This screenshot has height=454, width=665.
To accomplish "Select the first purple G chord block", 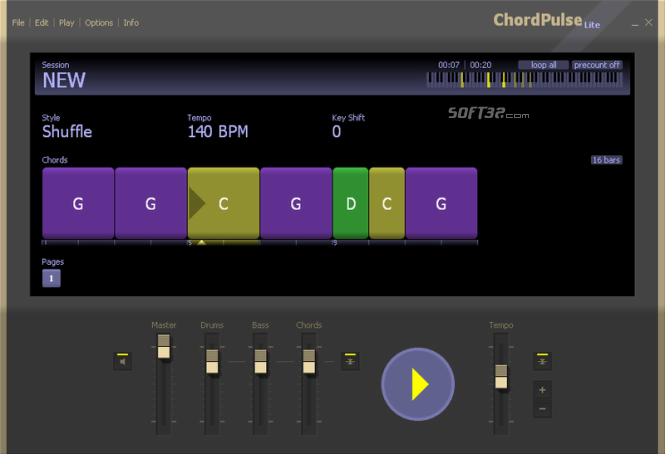I will (78, 203).
